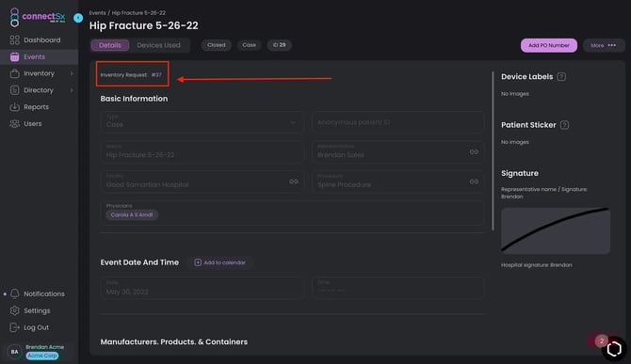Click the Add PO Number button

(548, 45)
